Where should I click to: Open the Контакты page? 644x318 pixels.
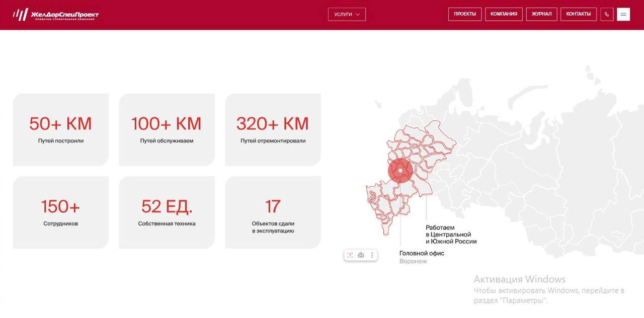point(579,14)
